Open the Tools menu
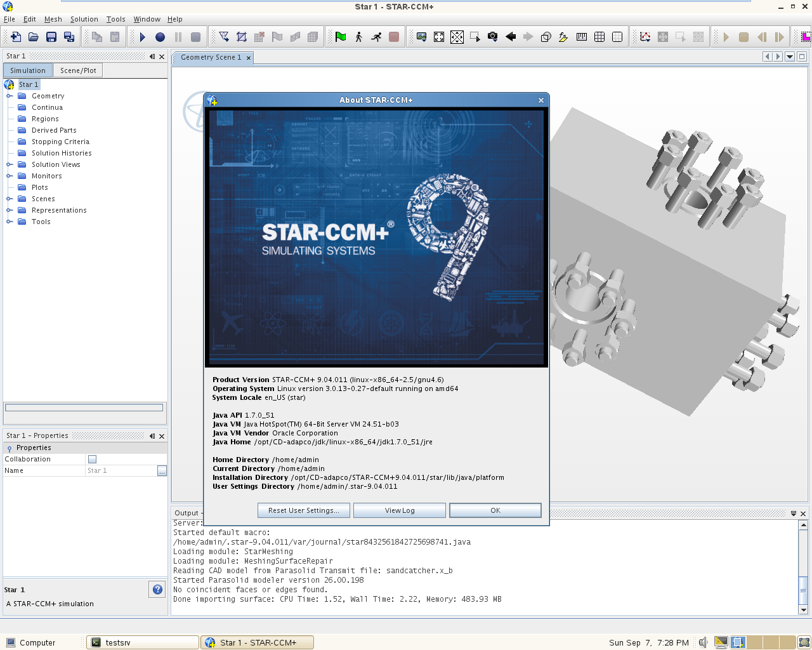The image size is (812, 650). 115,19
